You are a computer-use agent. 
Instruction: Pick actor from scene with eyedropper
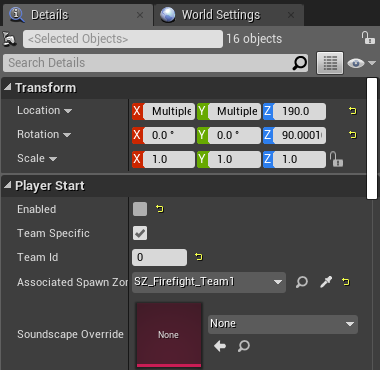pyautogui.click(x=326, y=282)
